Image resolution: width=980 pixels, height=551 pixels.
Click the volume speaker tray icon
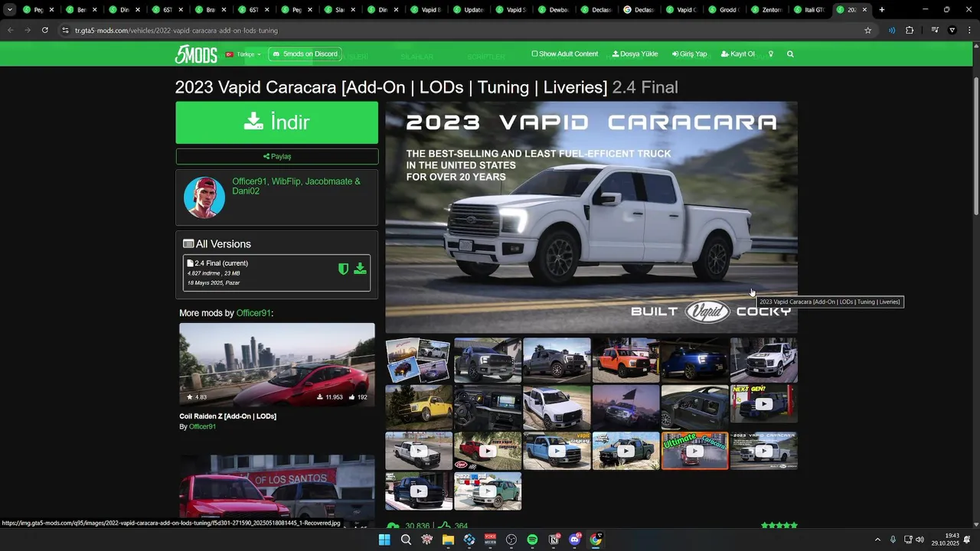click(920, 540)
